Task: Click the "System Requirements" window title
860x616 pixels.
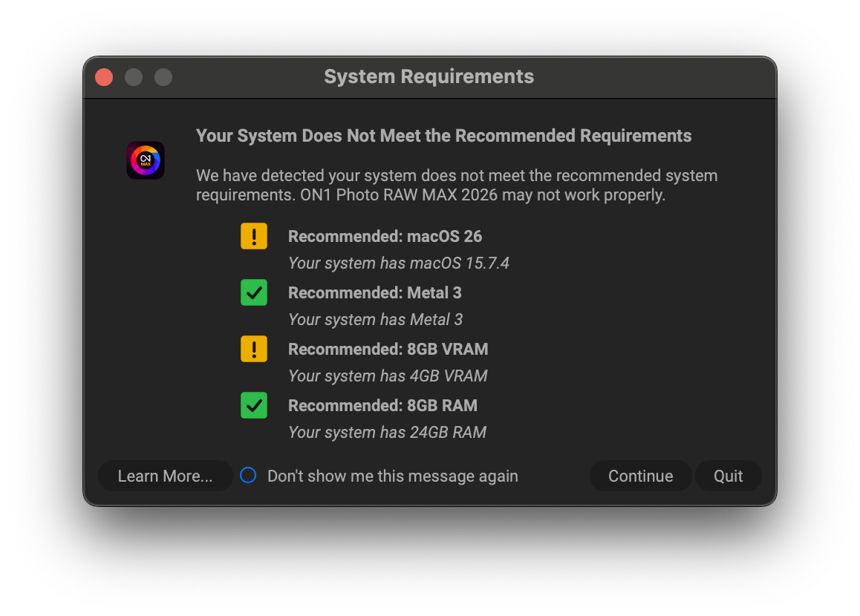Action: point(429,76)
